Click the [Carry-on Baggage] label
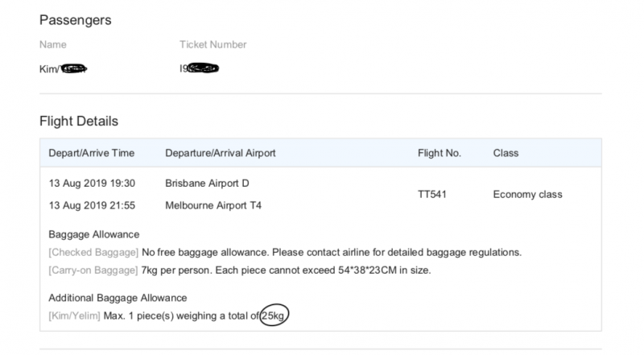 93,270
